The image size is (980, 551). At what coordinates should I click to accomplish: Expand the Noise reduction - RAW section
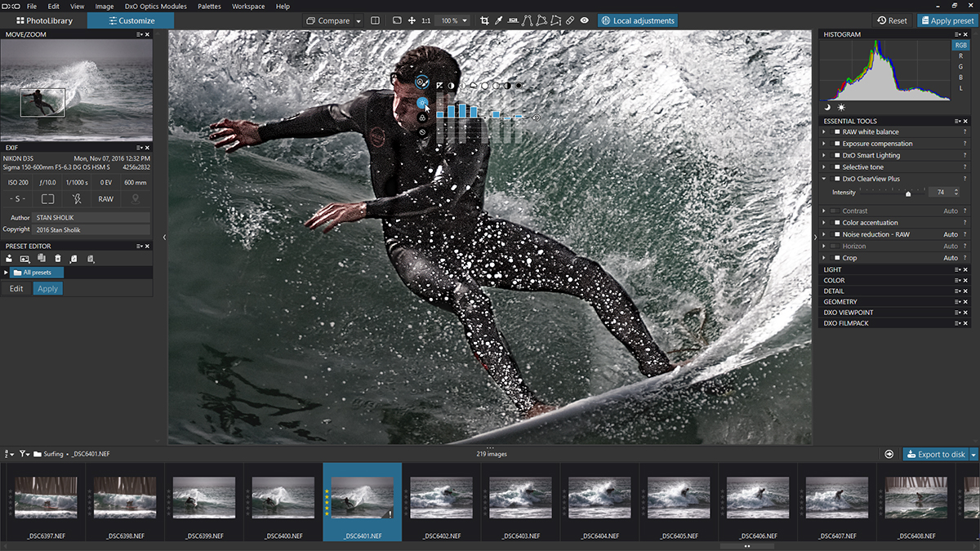click(x=826, y=234)
